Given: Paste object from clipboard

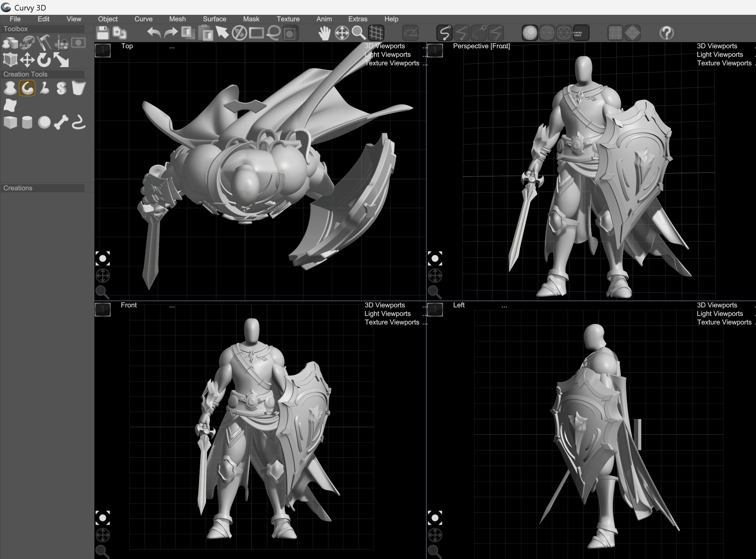Looking at the screenshot, I should [205, 33].
